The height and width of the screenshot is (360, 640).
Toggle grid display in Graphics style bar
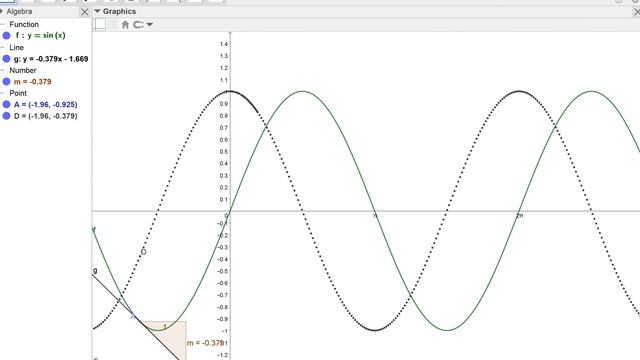113,24
